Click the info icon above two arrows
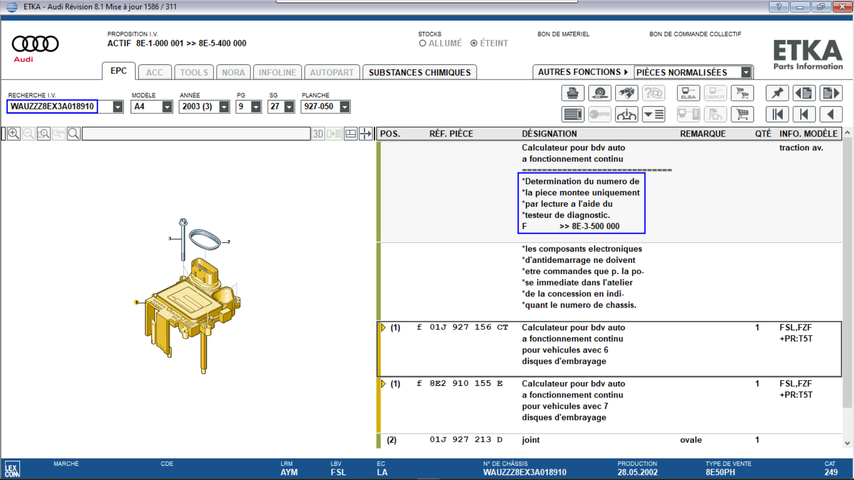This screenshot has height=480, width=854. (x=626, y=114)
